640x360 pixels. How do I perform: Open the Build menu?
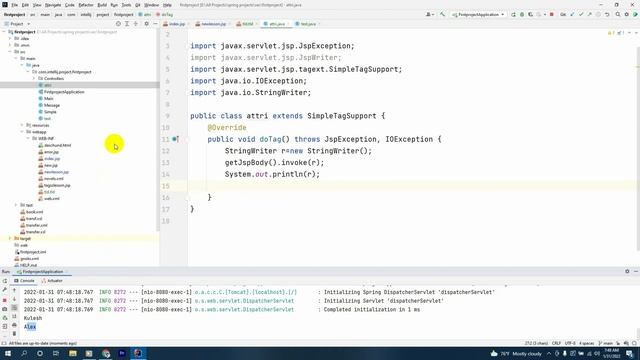(102, 5)
